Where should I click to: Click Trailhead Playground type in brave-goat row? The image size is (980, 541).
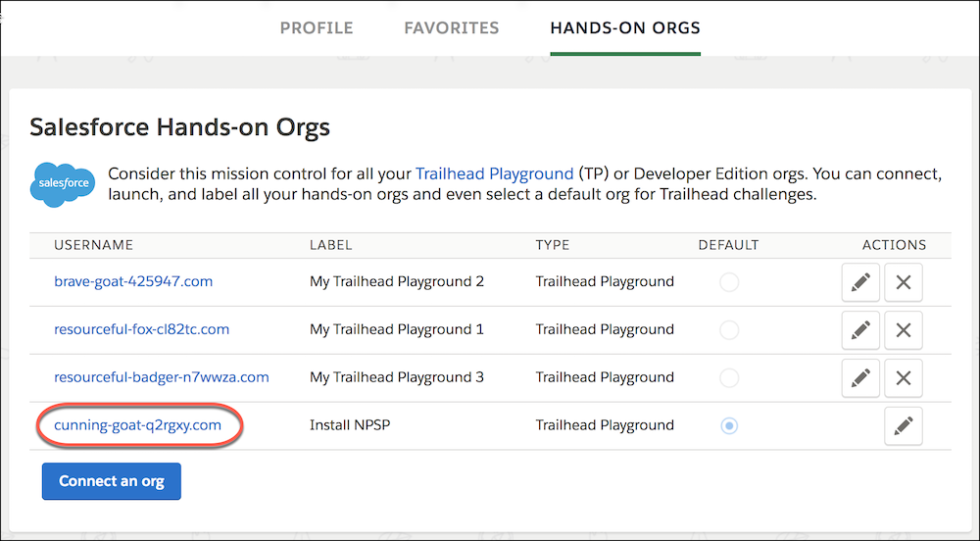[605, 281]
